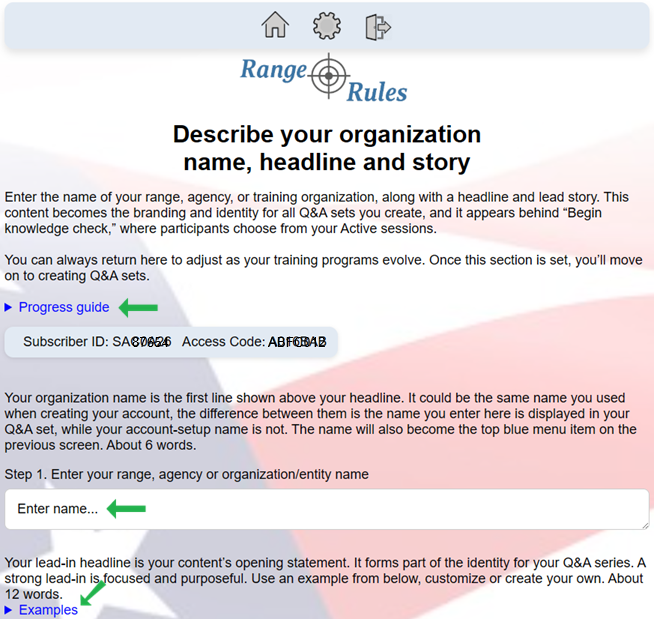Viewport: 654px width, 619px height.
Task: Click the Step 1 entity name label
Action: pyautogui.click(x=186, y=474)
